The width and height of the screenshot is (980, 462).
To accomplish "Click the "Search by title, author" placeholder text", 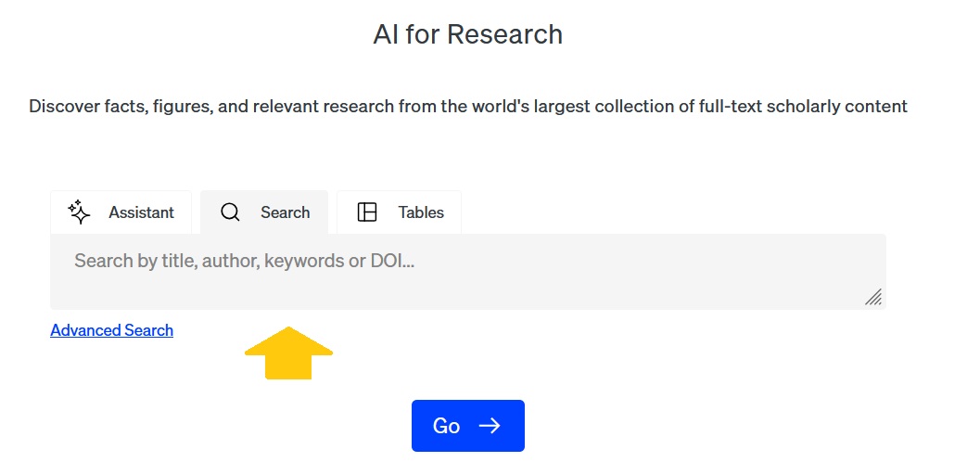I will (244, 261).
